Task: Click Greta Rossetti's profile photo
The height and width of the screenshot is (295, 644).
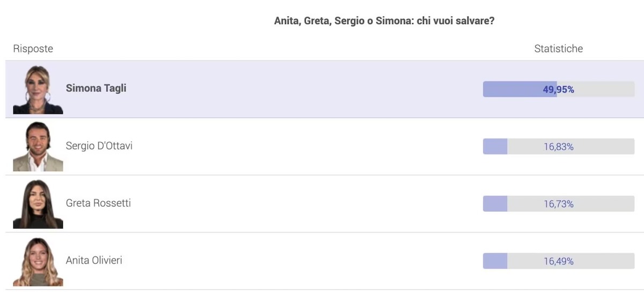Action: [x=38, y=204]
